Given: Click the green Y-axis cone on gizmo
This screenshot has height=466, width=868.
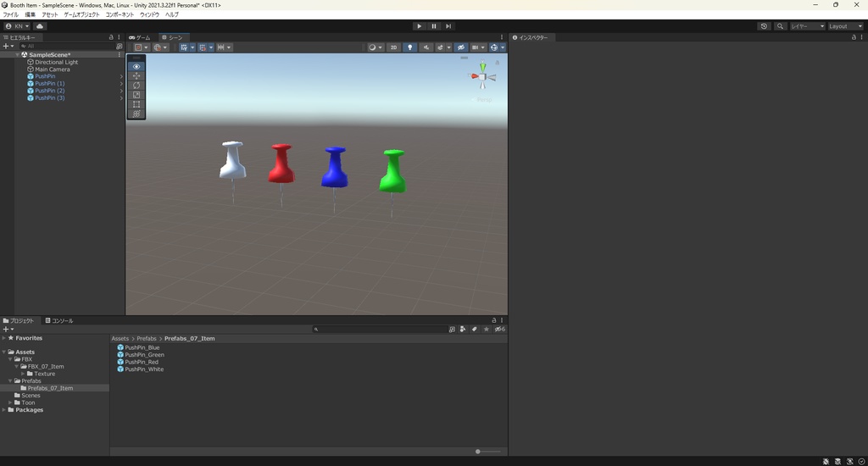Looking at the screenshot, I should (x=482, y=67).
